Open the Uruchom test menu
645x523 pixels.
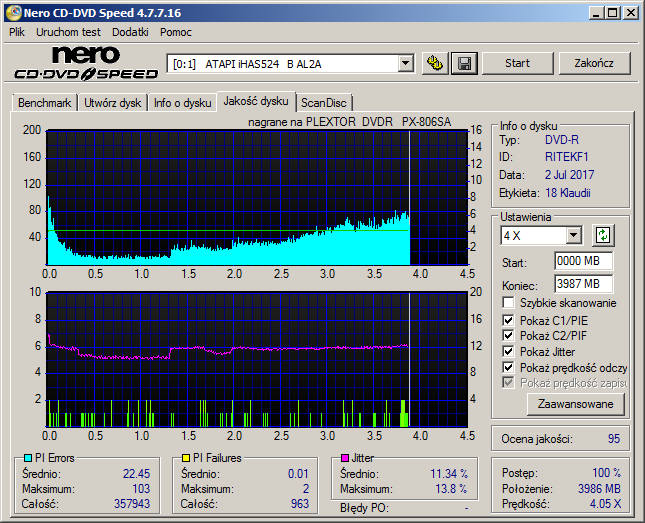[x=68, y=32]
